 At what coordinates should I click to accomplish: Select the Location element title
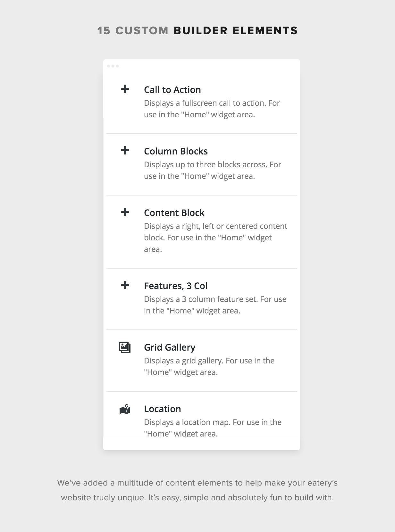163,409
